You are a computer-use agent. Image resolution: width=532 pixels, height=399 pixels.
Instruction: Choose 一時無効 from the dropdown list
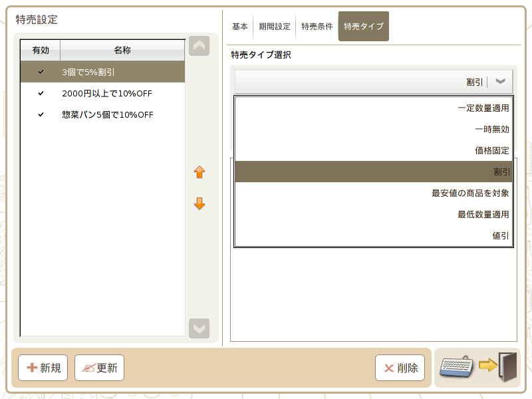click(x=374, y=129)
